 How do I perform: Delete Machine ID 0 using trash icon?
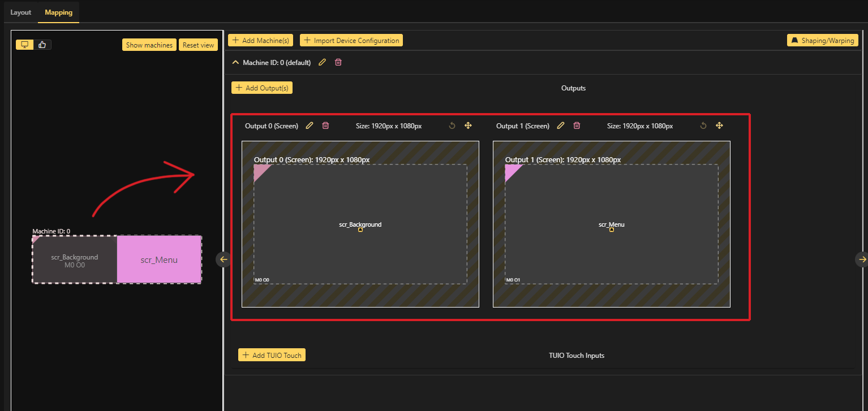pos(338,63)
